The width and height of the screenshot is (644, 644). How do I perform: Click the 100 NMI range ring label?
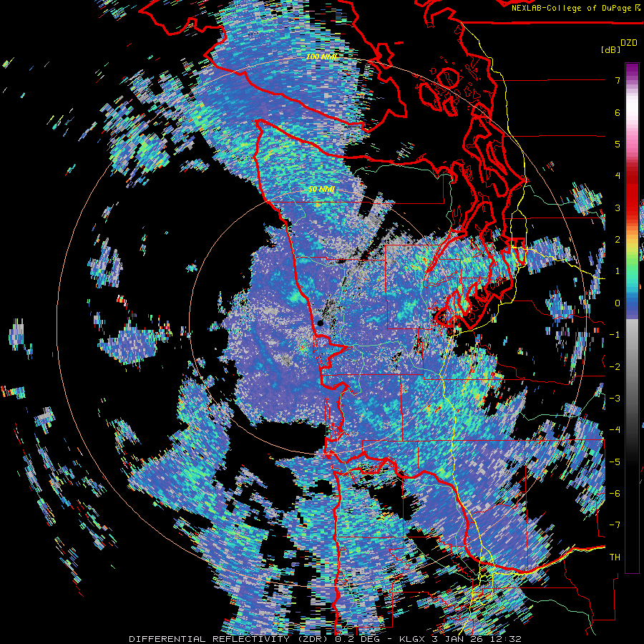(x=321, y=57)
